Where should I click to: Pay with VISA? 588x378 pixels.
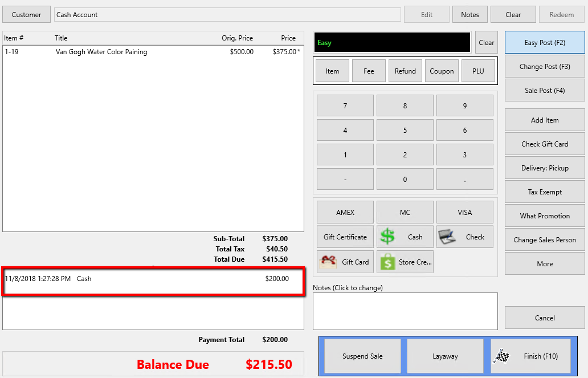coord(464,212)
